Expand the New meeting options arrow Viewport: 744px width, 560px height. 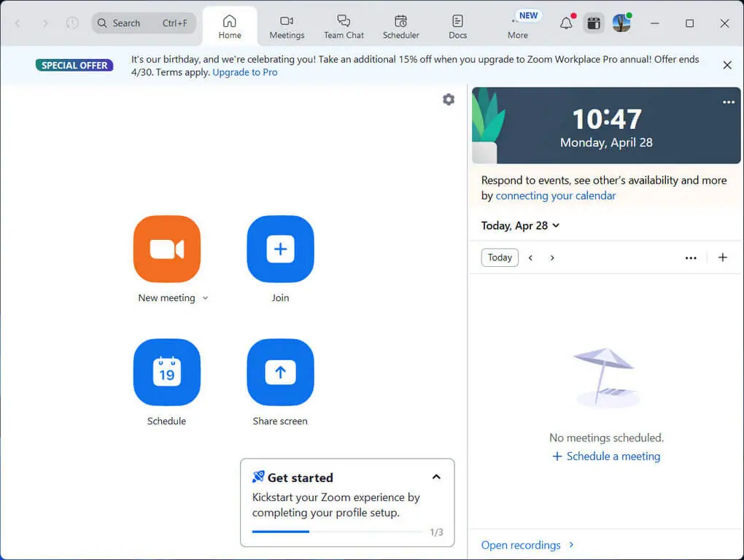click(x=206, y=298)
